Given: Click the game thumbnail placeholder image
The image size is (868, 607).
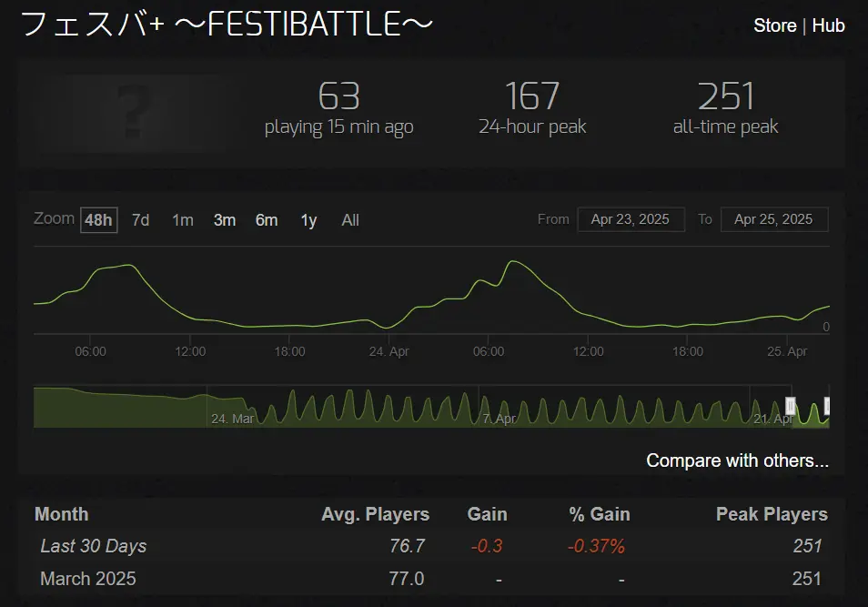Looking at the screenshot, I should pos(133,113).
